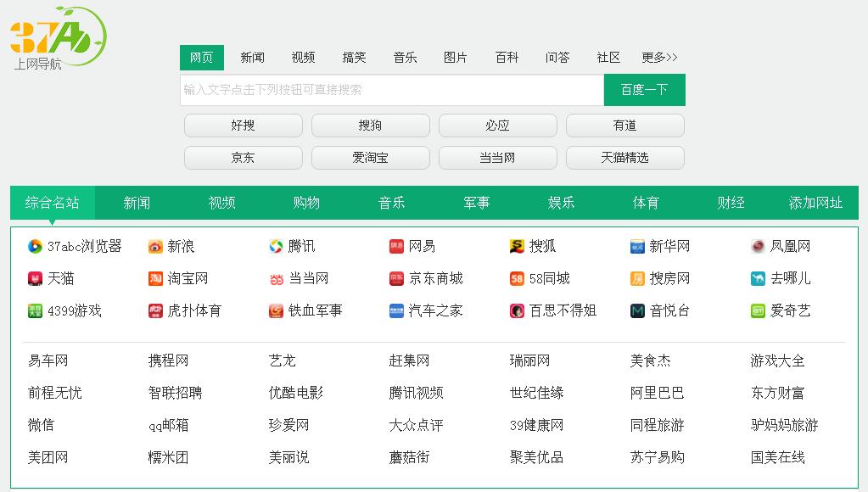Switch to the 新闻 search tab
This screenshot has width=868, height=492.
click(253, 58)
